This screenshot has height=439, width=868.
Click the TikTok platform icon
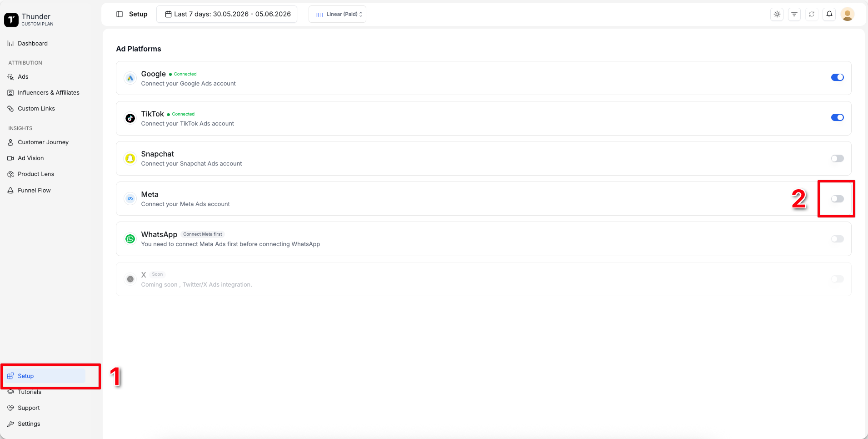coord(130,118)
